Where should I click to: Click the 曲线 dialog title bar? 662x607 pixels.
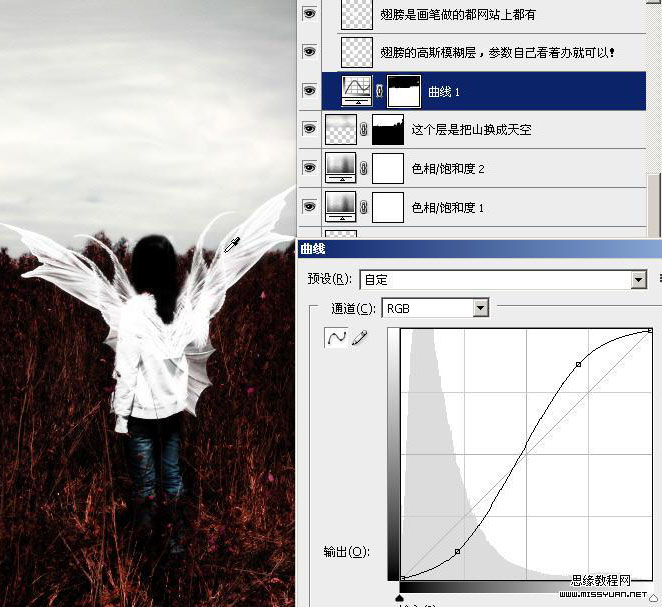[x=480, y=249]
